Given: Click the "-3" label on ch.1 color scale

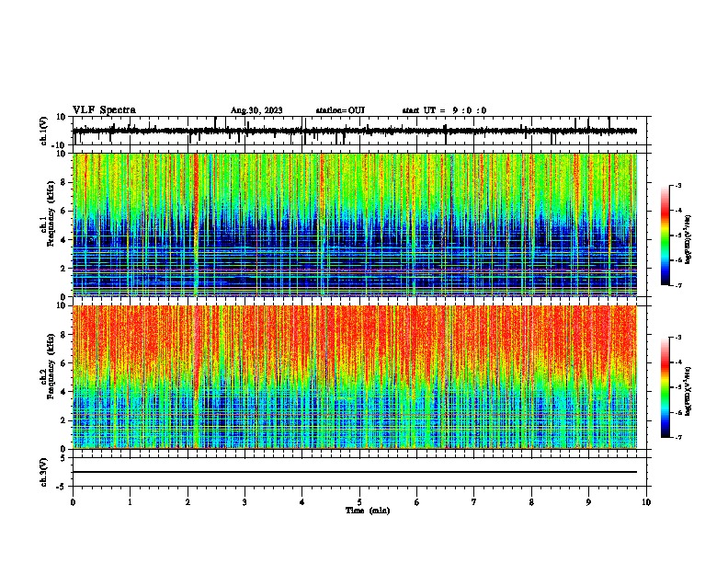Looking at the screenshot, I should coord(677,186).
